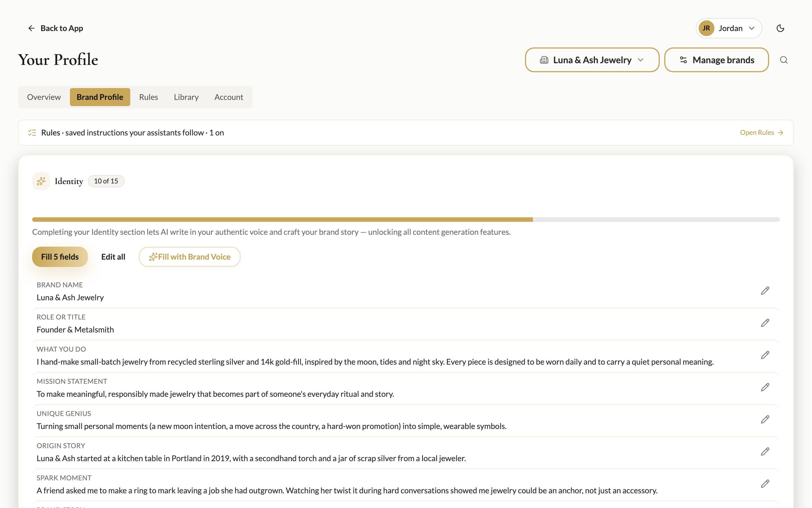This screenshot has height=508, width=812.
Task: Edit Mission Statement pencil icon
Action: [x=765, y=387]
